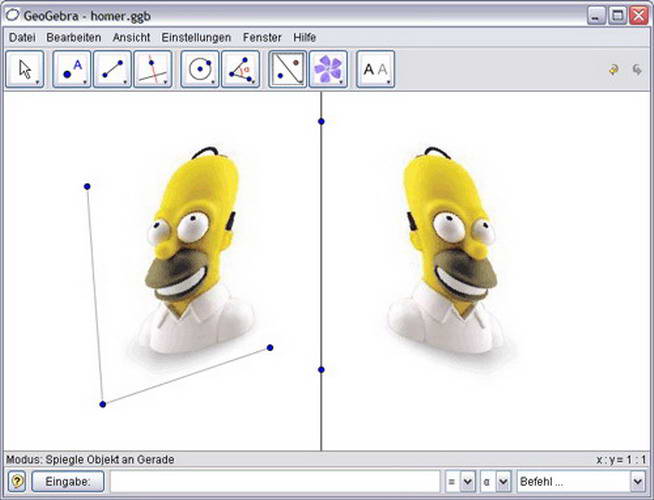Screen dimensions: 654x500
Task: Click in the Eingabe input text field
Action: click(275, 482)
